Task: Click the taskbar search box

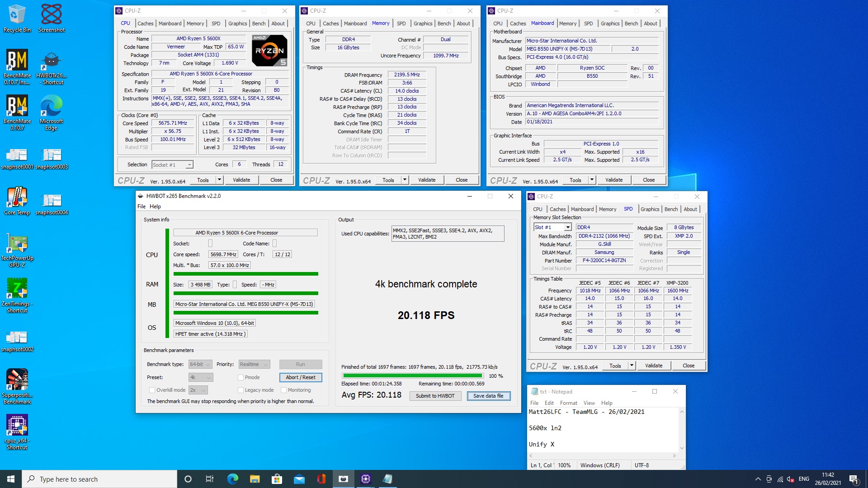Action: tap(99, 479)
